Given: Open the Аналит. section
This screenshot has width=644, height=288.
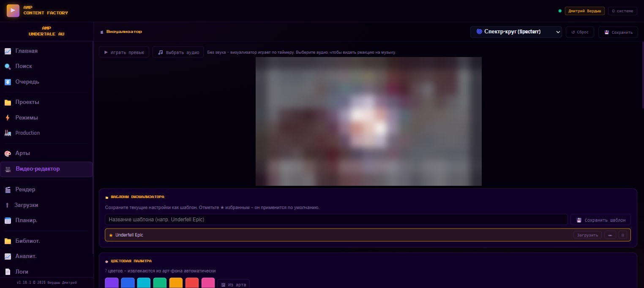Looking at the screenshot, I should tap(46, 256).
